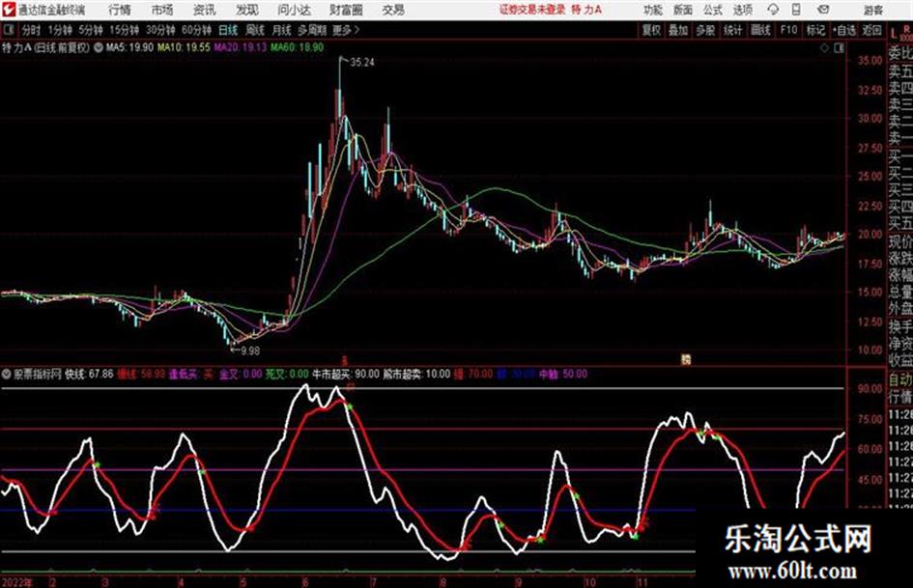Open F10 company info
Image resolution: width=913 pixels, height=588 pixels.
(x=788, y=30)
